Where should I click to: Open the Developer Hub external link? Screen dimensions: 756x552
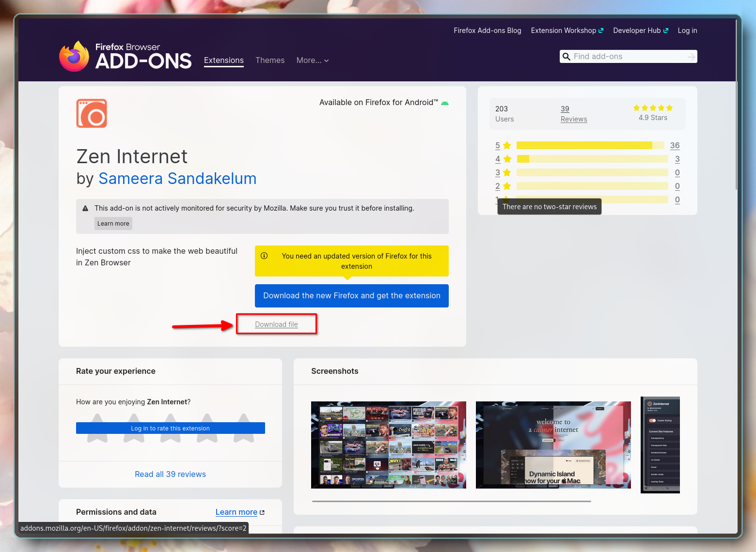coord(641,31)
